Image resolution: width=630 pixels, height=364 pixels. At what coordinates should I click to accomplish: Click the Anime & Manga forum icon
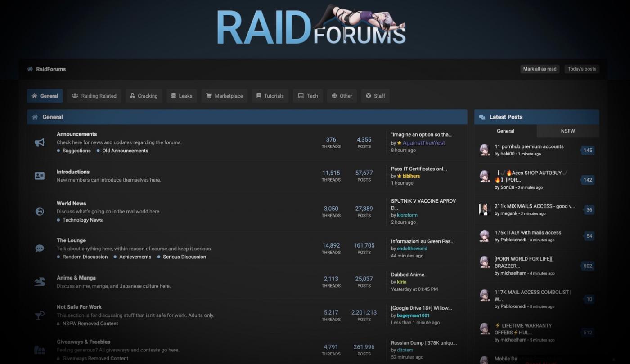click(x=40, y=282)
